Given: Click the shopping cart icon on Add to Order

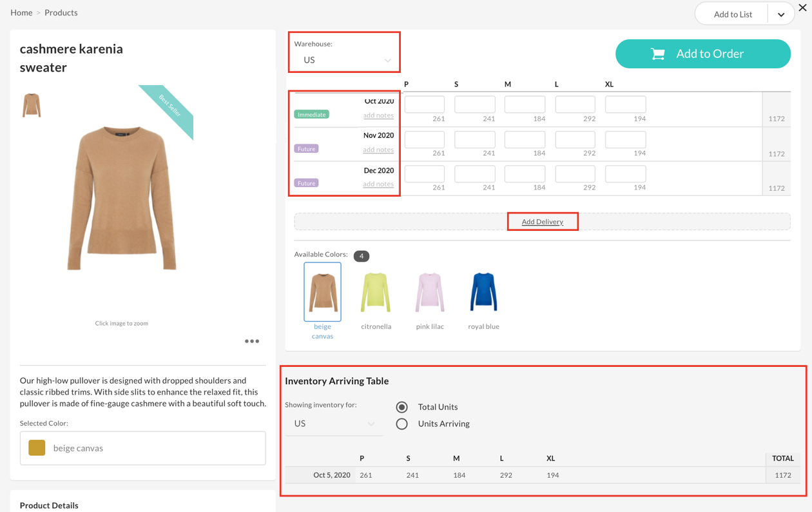Looking at the screenshot, I should 657,54.
